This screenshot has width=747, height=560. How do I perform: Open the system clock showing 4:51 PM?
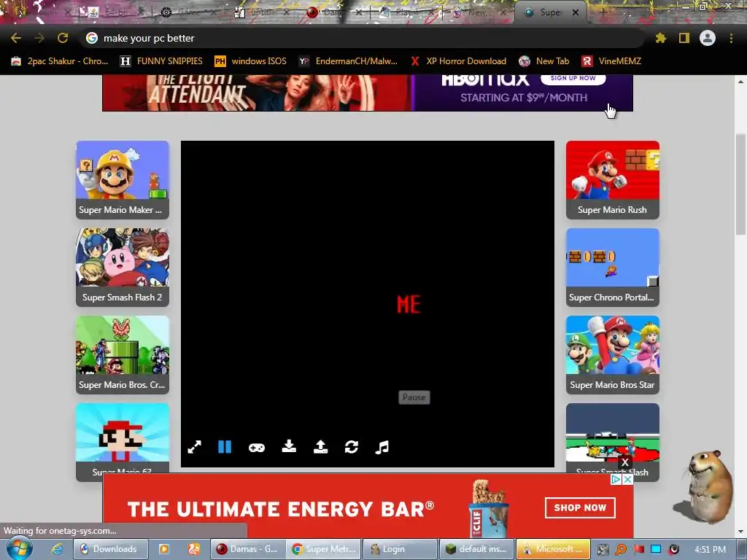(x=711, y=550)
